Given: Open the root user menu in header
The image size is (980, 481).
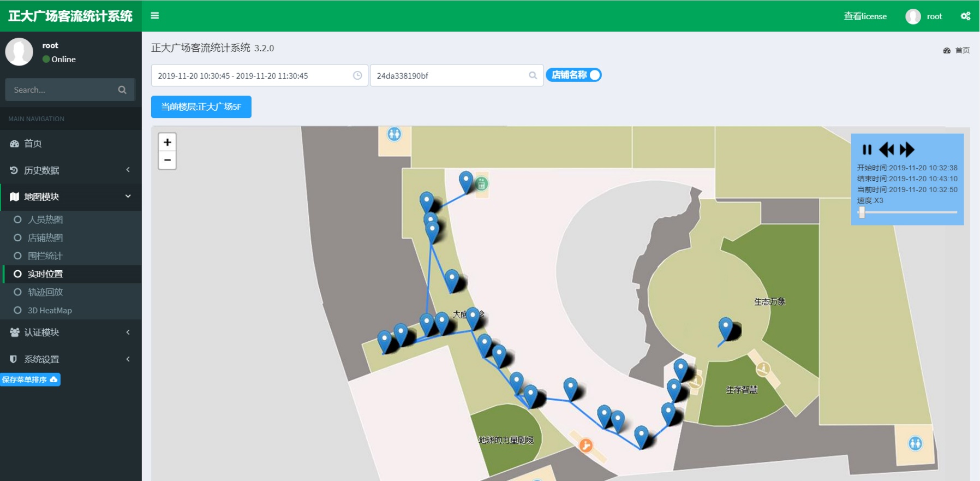Looking at the screenshot, I should pos(924,16).
